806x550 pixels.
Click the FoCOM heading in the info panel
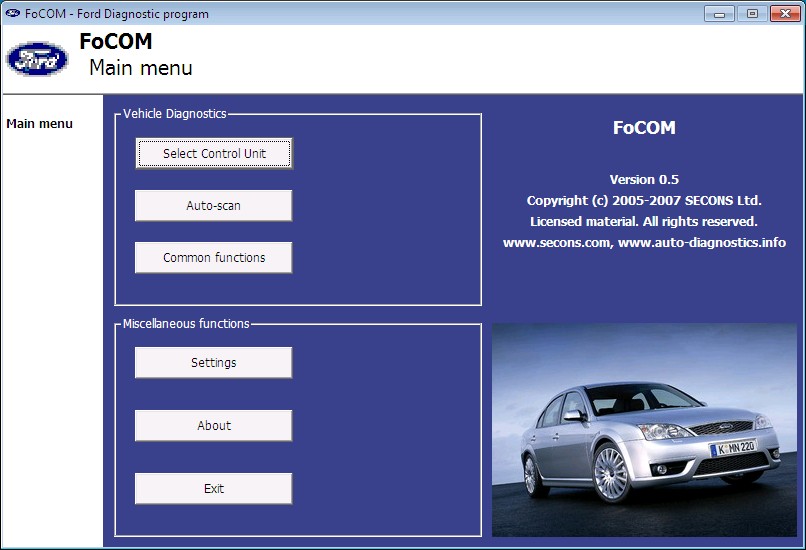pyautogui.click(x=644, y=127)
